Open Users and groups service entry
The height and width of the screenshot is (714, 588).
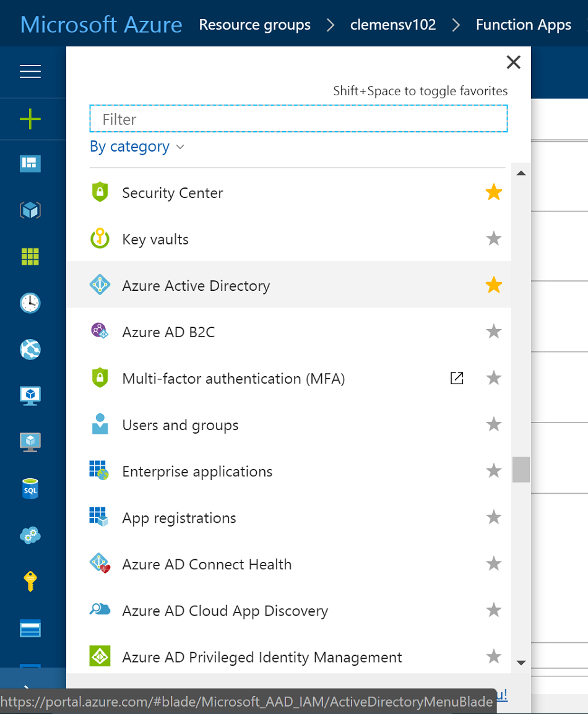click(x=289, y=424)
